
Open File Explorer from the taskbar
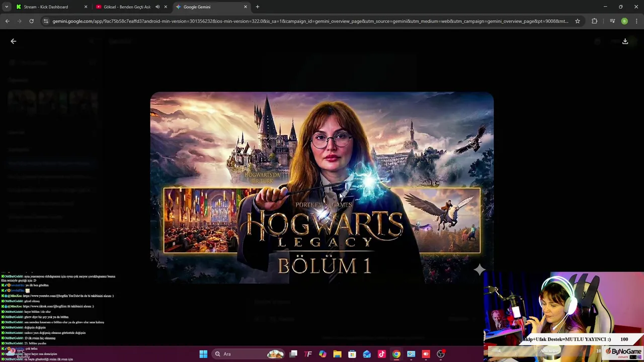point(337,354)
